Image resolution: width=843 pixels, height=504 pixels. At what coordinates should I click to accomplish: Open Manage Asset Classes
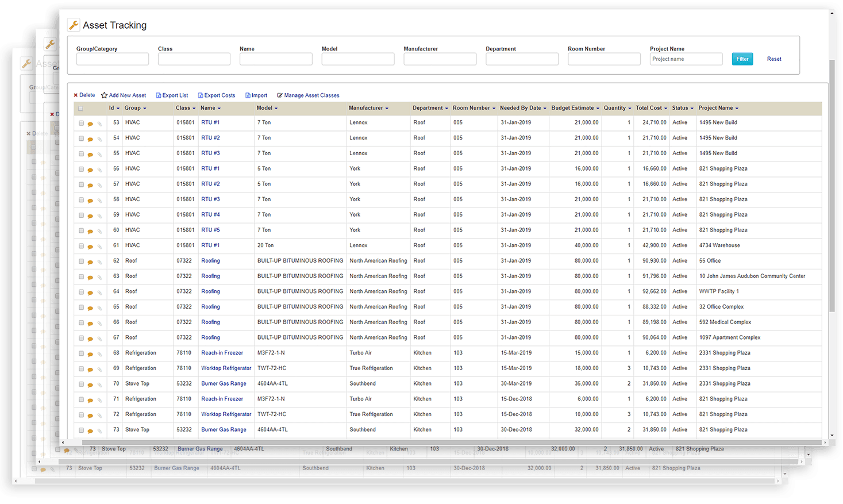click(x=308, y=95)
